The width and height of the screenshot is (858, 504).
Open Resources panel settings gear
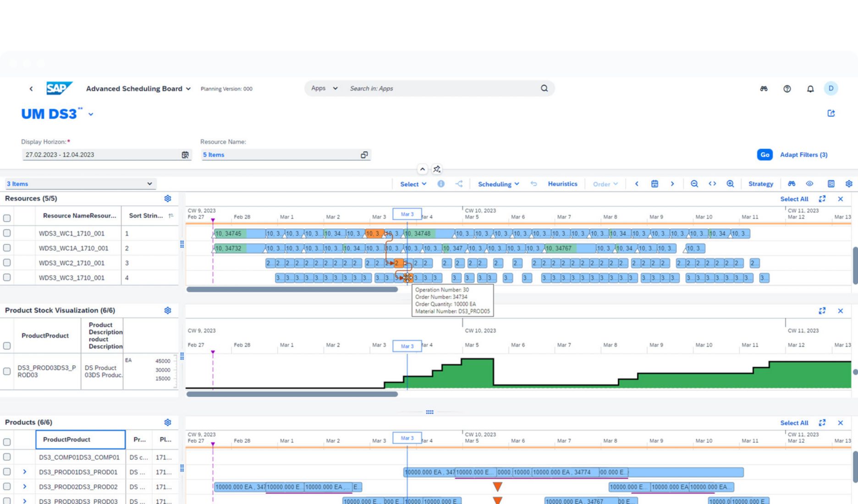[x=168, y=198]
